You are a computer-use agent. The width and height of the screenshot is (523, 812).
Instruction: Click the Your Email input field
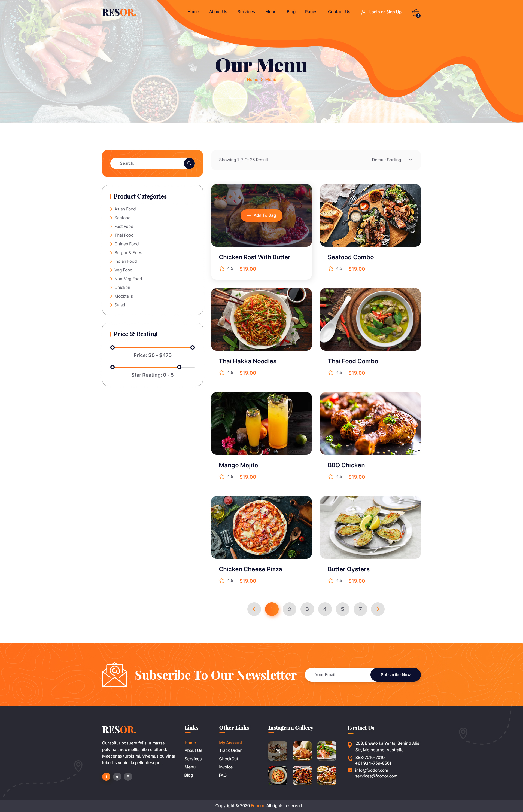(x=337, y=674)
